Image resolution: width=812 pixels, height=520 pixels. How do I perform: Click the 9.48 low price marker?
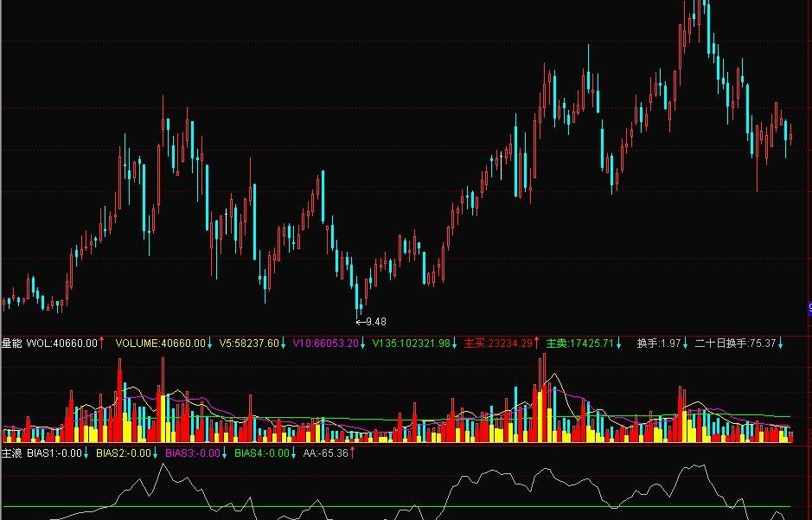[x=372, y=322]
